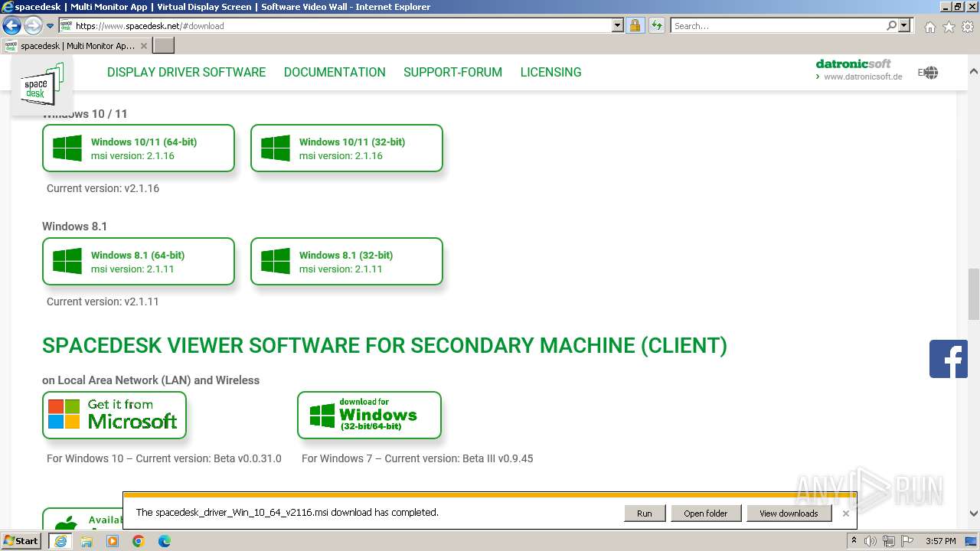Open the SUPPORT-FORUM menu item
The image size is (980, 551).
click(x=452, y=72)
